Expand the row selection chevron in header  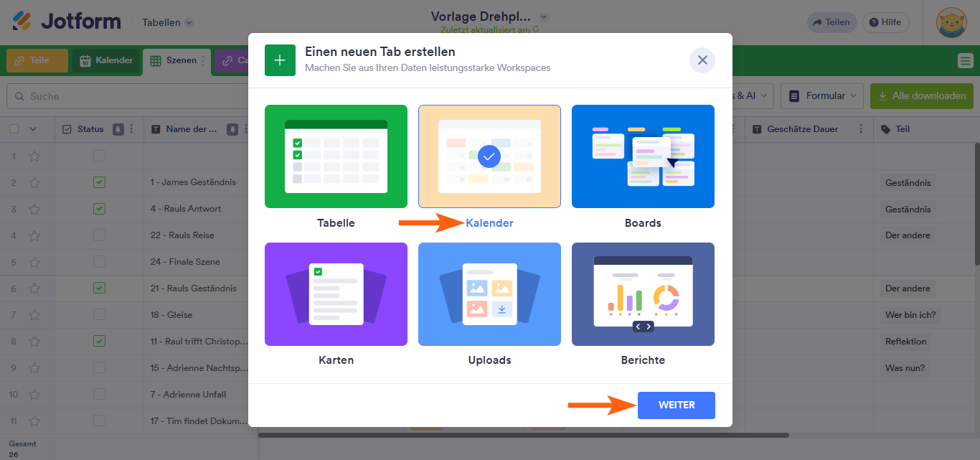pyautogui.click(x=32, y=129)
